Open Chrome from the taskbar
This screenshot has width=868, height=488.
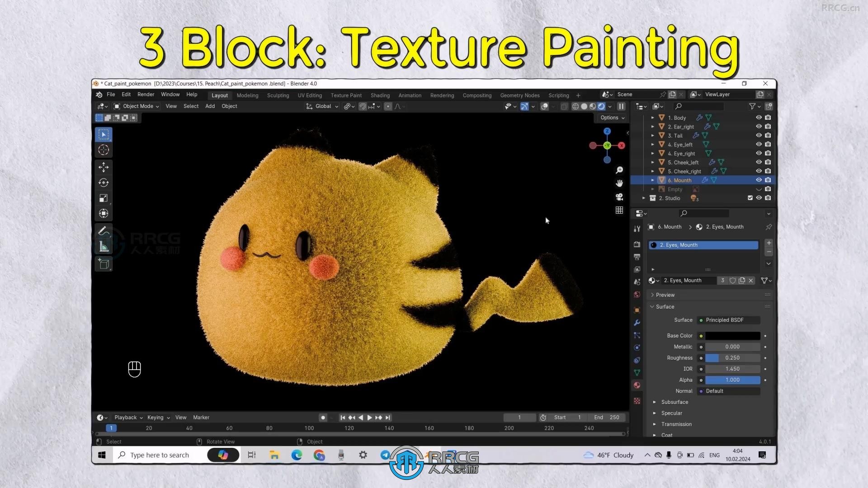point(319,455)
